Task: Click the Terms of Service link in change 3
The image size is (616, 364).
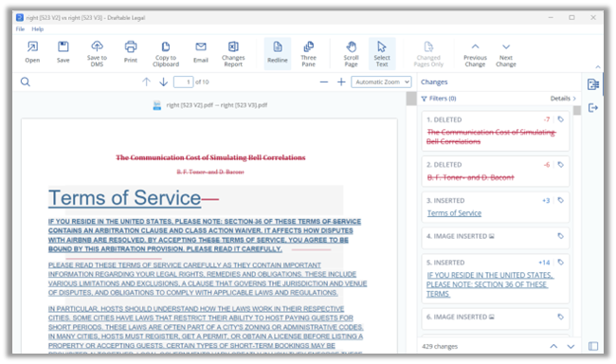Action: [454, 213]
